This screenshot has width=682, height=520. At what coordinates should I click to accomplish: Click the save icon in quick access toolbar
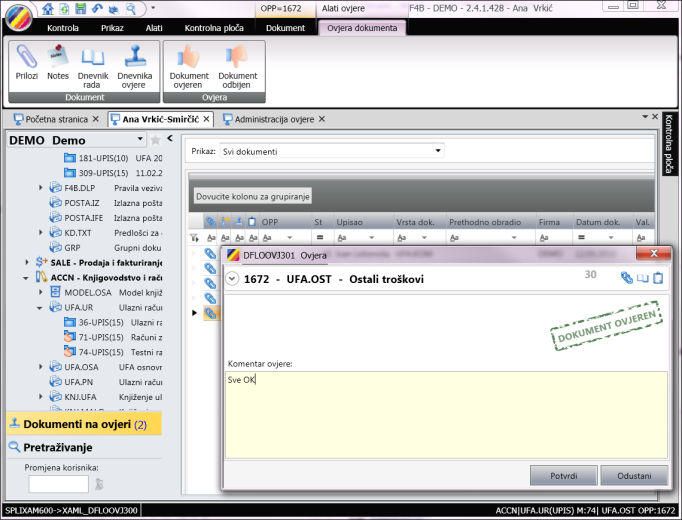point(83,8)
